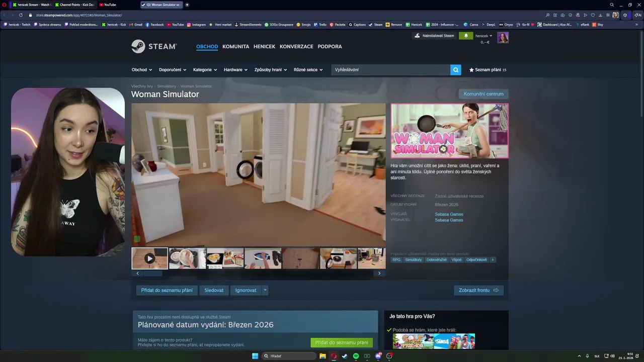Expand Různé sekce dropdown
Image resolution: width=644 pixels, height=362 pixels.
pyautogui.click(x=308, y=70)
